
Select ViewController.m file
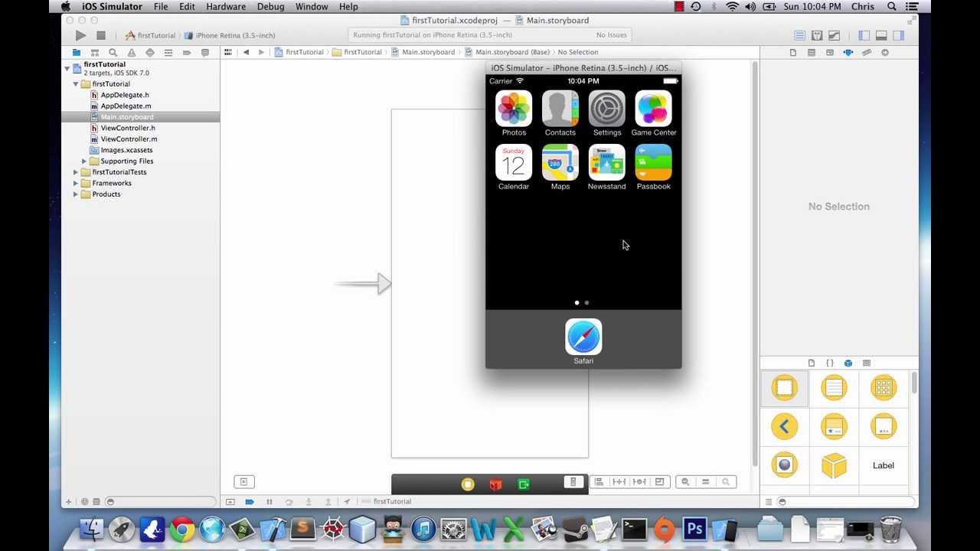(x=129, y=139)
